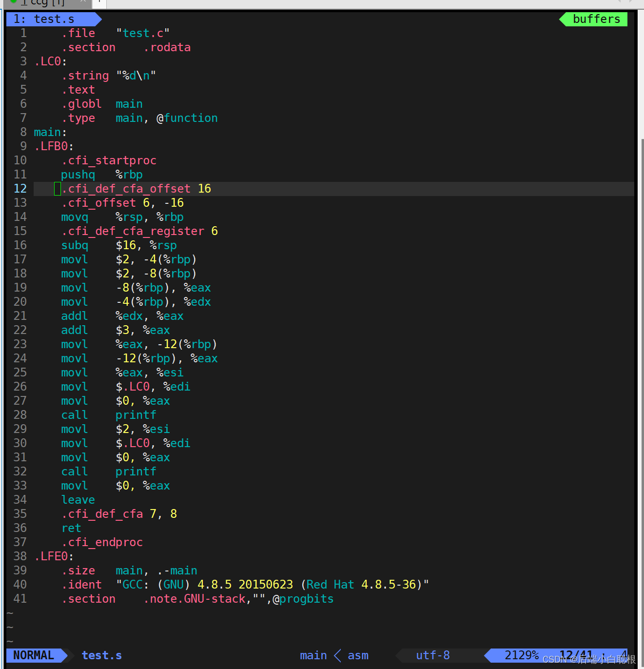Place cursor on line 1 ".file" directive
This screenshot has height=669, width=644.
pos(78,33)
